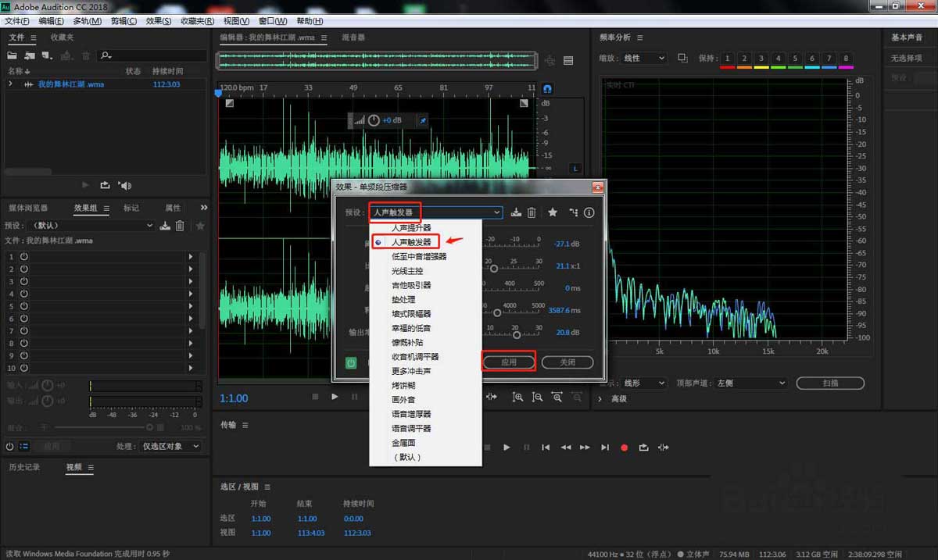Image resolution: width=938 pixels, height=560 pixels.
Task: Click the pin icon on the HUD volume
Action: pos(423,120)
